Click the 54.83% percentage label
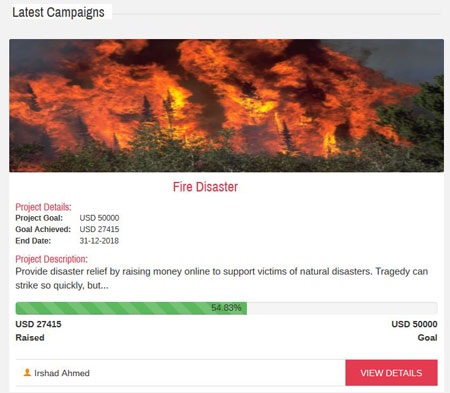Viewport: 450px width, 393px height. tap(226, 308)
